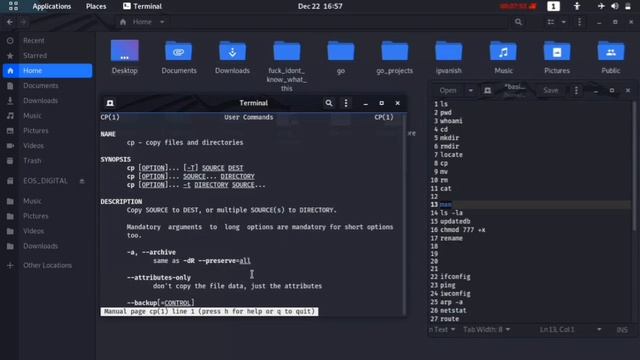Toggle Files list/grid view icon
The height and width of the screenshot is (360, 640).
click(x=551, y=22)
